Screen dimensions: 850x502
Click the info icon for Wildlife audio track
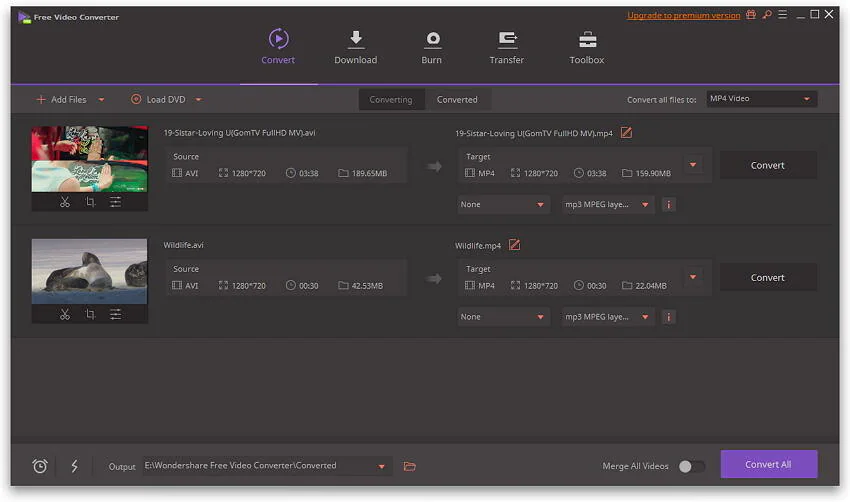pyautogui.click(x=668, y=317)
